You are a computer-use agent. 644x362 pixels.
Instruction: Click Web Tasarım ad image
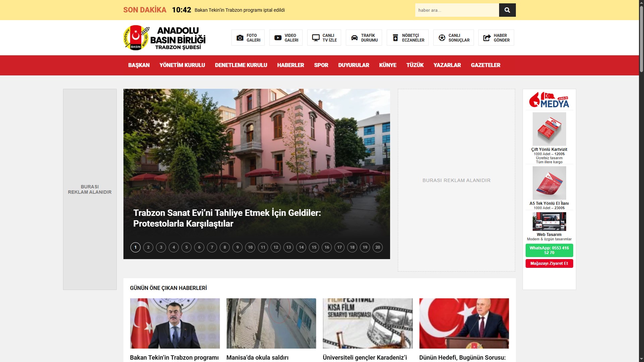tap(549, 221)
